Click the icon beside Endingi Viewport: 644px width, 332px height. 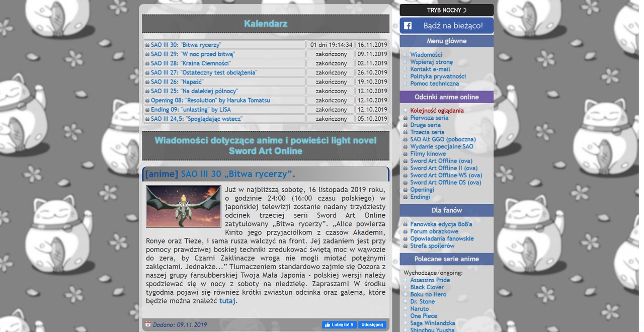[406, 197]
